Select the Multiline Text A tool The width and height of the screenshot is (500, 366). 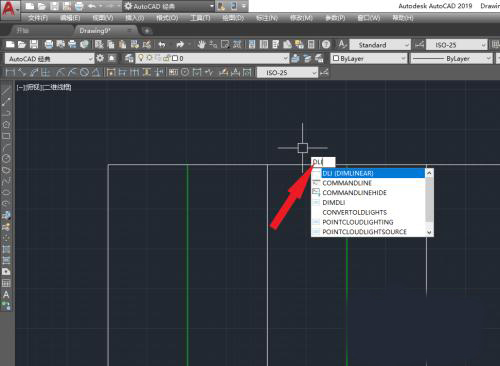pos(6,295)
